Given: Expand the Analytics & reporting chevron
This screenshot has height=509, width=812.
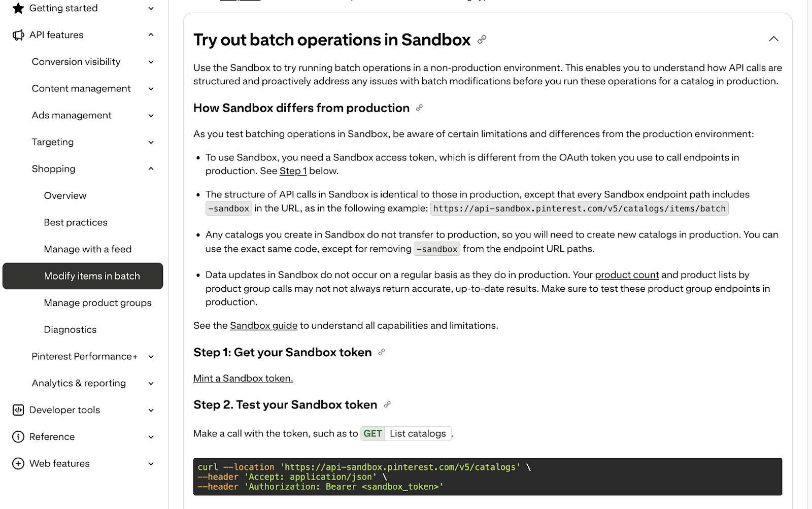Looking at the screenshot, I should pos(151,384).
